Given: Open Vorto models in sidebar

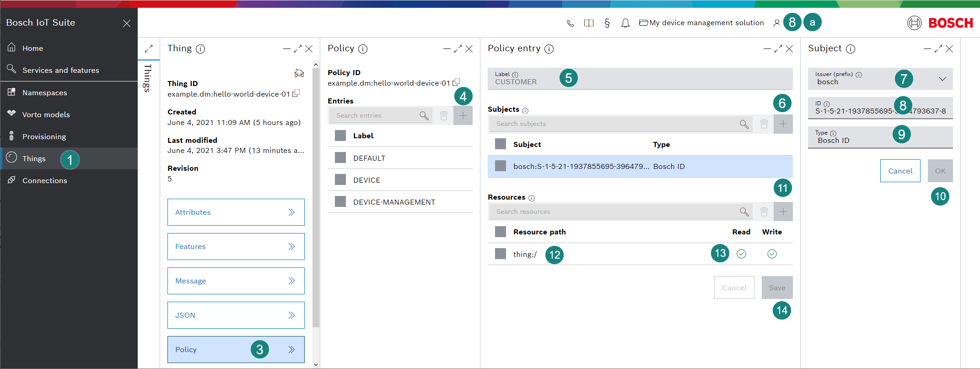Looking at the screenshot, I should [69, 114].
